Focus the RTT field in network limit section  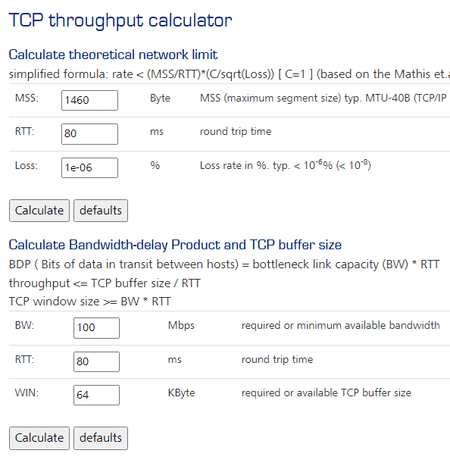[x=89, y=134]
